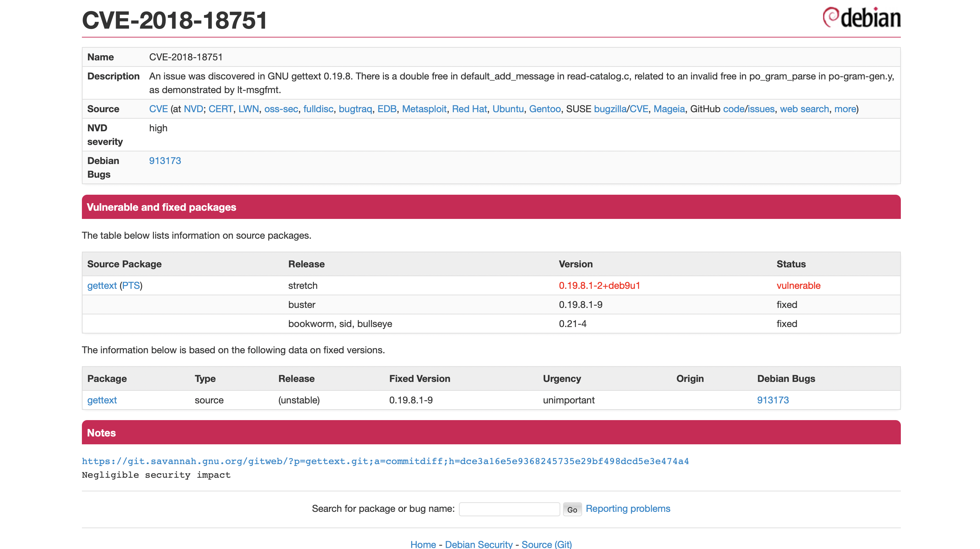Viewport: 980px width, 549px height.
Task: Click the 'unimportant' urgency cell
Action: (x=569, y=400)
